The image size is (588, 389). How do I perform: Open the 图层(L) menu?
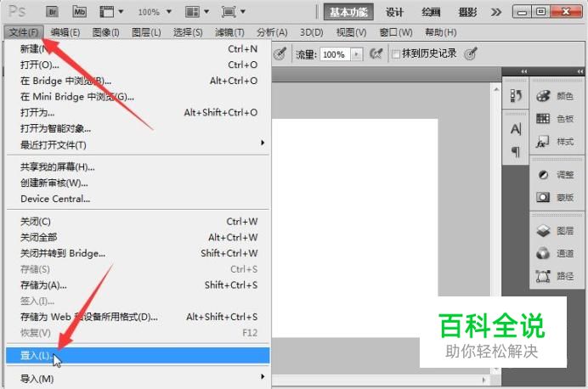[146, 32]
